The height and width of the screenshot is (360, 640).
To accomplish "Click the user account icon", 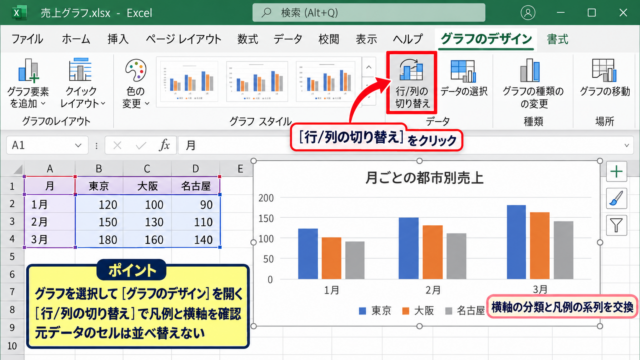I will (x=528, y=13).
